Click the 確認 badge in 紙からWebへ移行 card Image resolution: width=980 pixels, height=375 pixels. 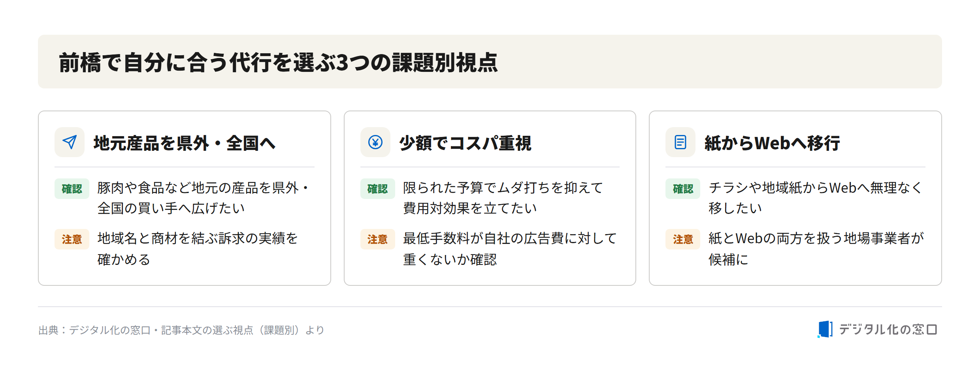point(683,189)
